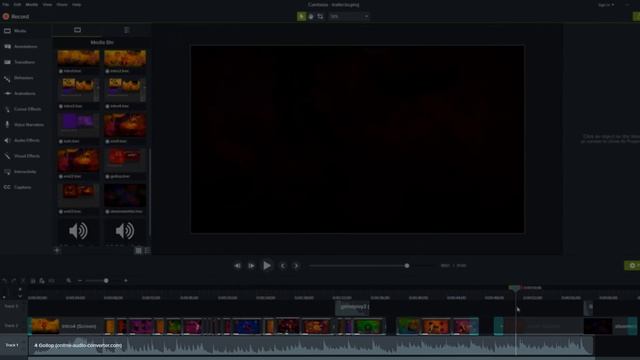This screenshot has width=640, height=360.
Task: Open the Animations panel
Action: [20, 93]
